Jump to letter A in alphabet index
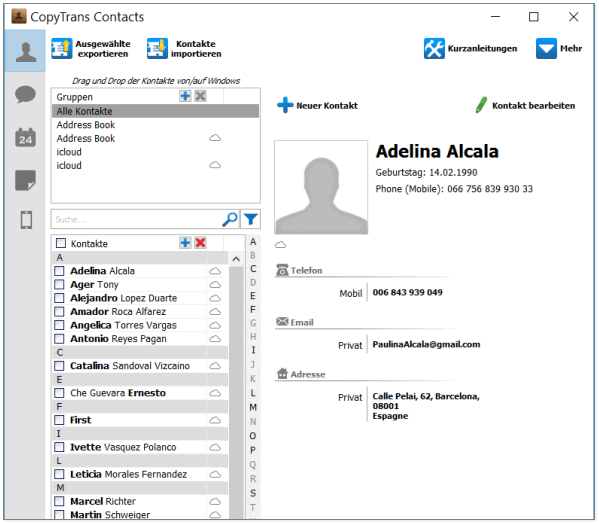This screenshot has width=599, height=524. pyautogui.click(x=253, y=242)
